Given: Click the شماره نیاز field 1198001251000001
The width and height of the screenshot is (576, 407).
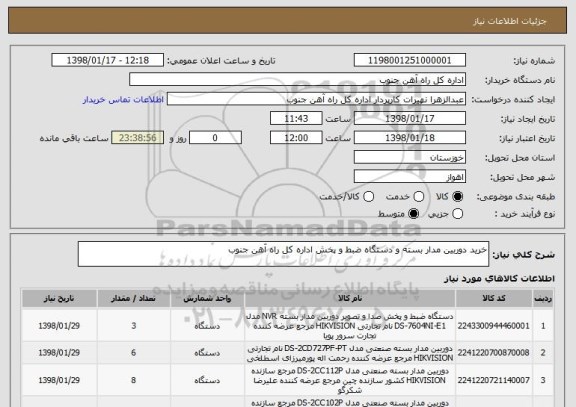Looking at the screenshot, I should (410, 60).
